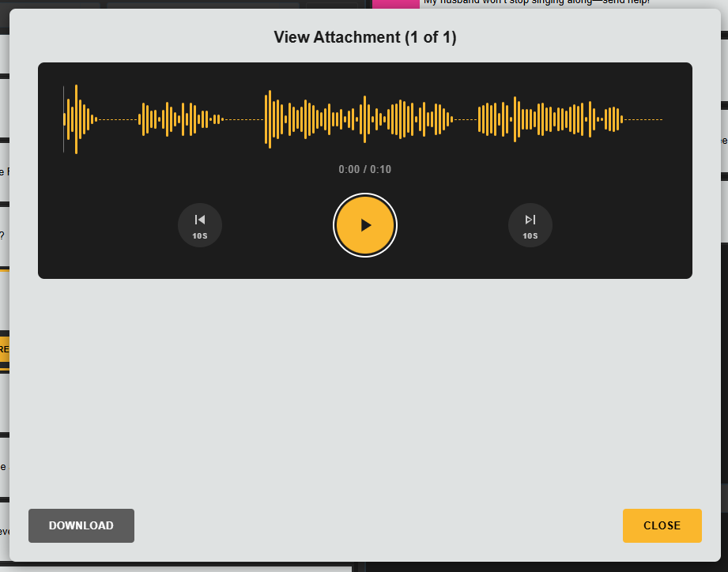Close the View Attachment dialog
This screenshot has height=572, width=728.
pos(662,525)
